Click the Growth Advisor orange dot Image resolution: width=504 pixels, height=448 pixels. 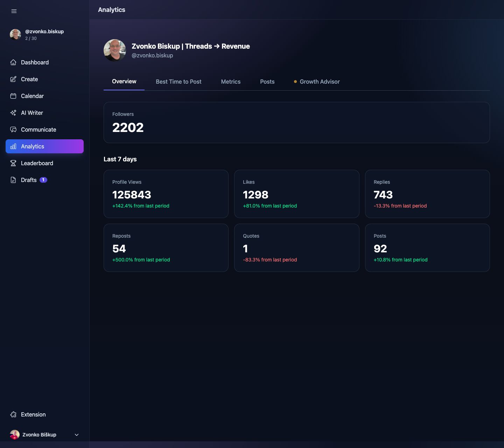[x=295, y=82]
